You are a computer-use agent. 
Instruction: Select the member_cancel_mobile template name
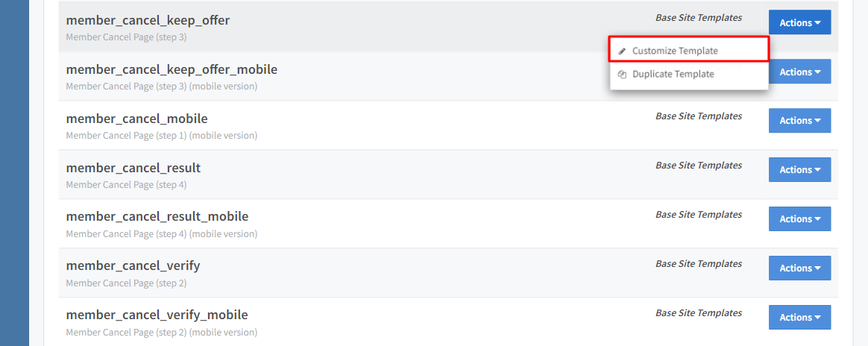pyautogui.click(x=136, y=119)
